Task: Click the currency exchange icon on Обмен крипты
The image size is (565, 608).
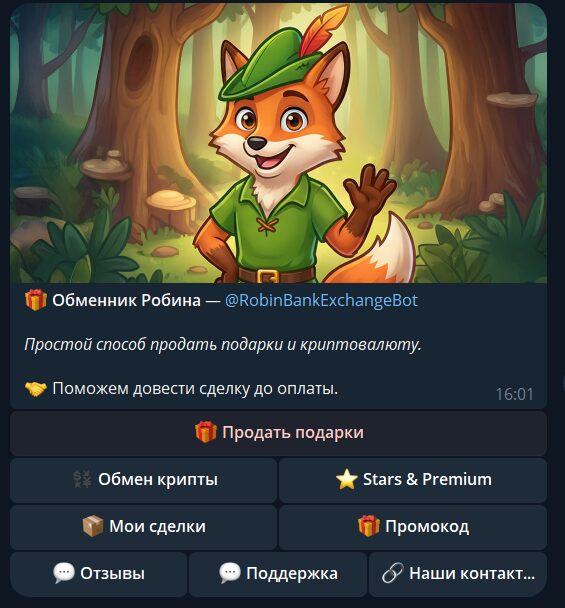Action: pyautogui.click(x=83, y=479)
